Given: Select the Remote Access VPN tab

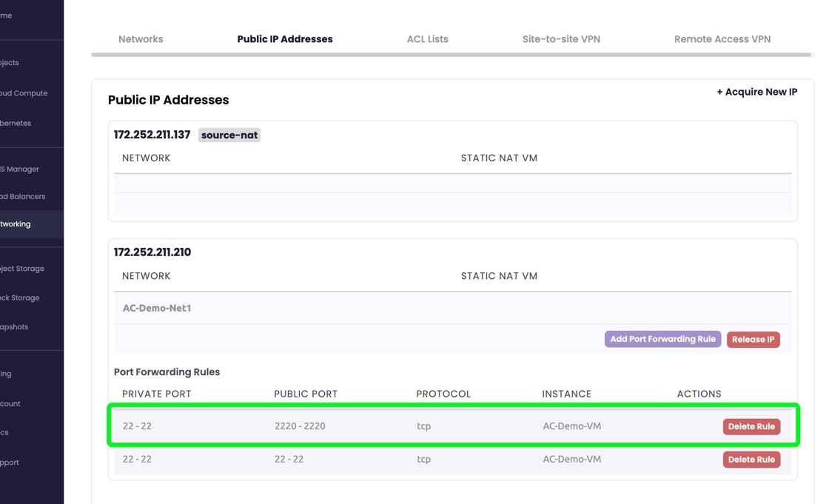Looking at the screenshot, I should (x=722, y=39).
